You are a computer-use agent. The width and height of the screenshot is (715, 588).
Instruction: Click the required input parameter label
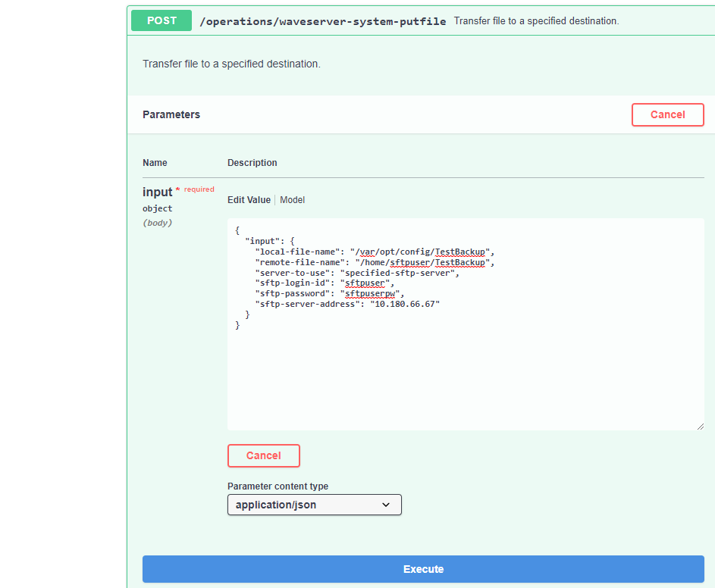click(157, 191)
